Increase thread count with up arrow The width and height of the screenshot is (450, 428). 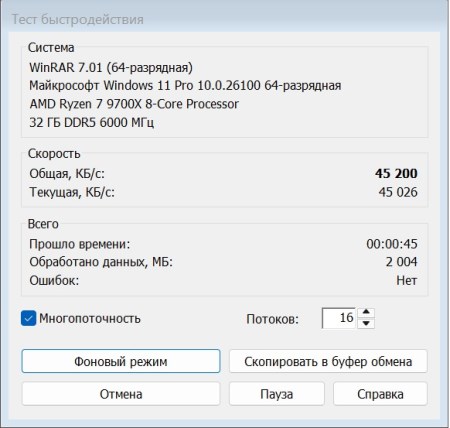coord(366,313)
